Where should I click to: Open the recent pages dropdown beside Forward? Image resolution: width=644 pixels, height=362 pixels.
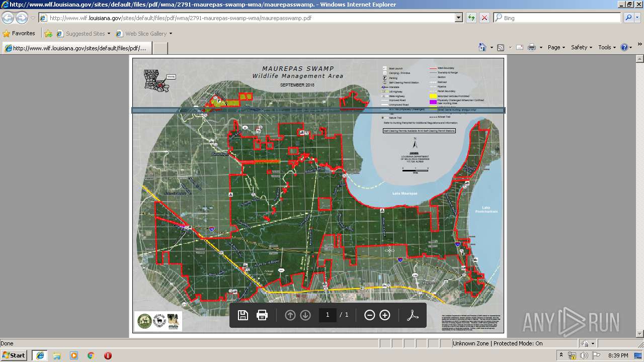(33, 18)
